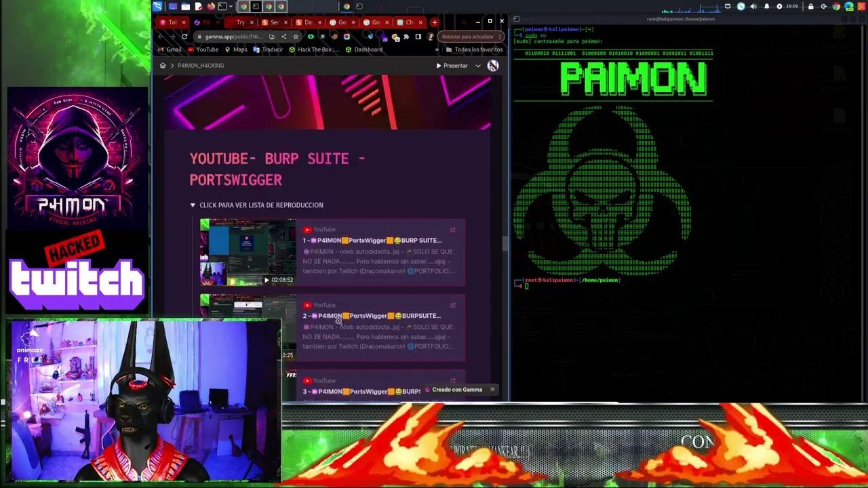Click the volume icon in system tray
The width and height of the screenshot is (868, 488).
tap(753, 7)
